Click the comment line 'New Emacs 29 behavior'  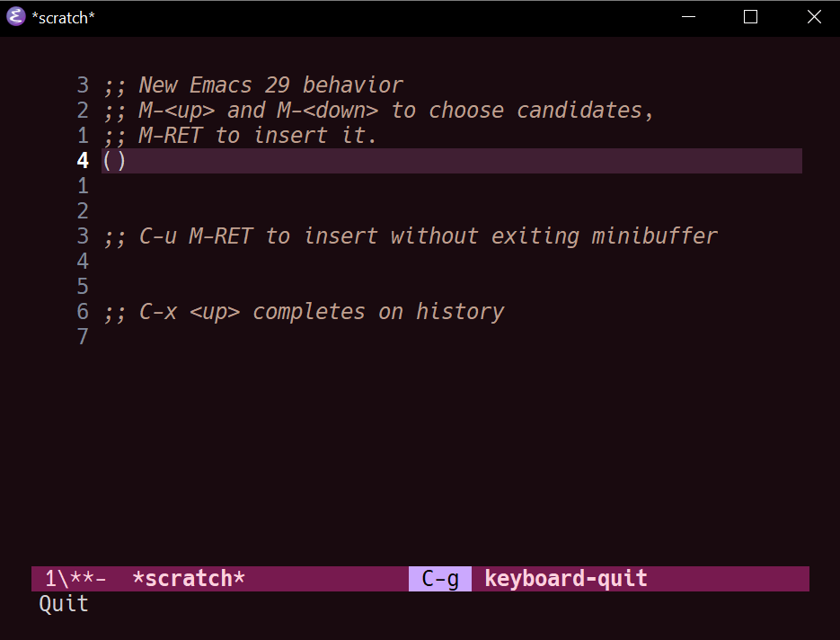(x=253, y=85)
